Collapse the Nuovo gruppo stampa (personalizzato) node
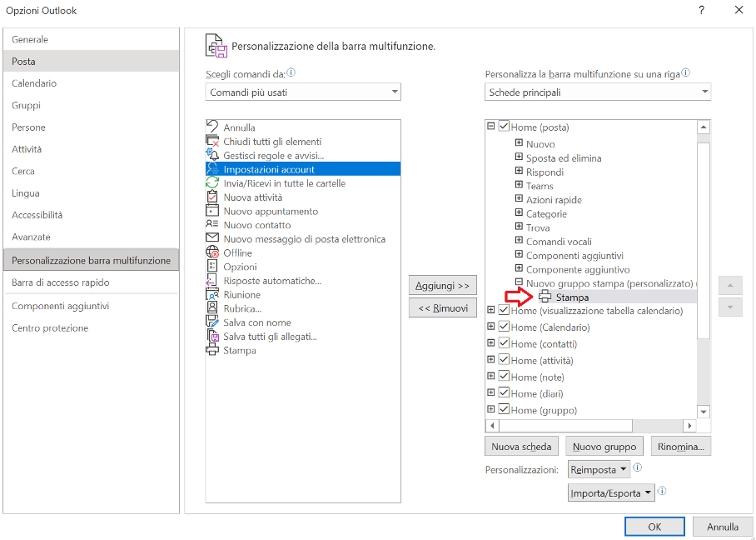Screen dimensions: 756x540 (x=519, y=282)
